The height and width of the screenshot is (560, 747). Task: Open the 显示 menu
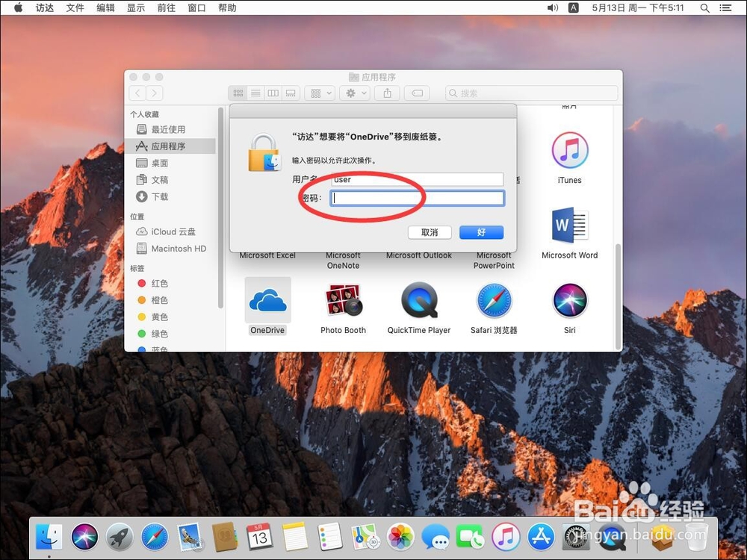pyautogui.click(x=136, y=7)
